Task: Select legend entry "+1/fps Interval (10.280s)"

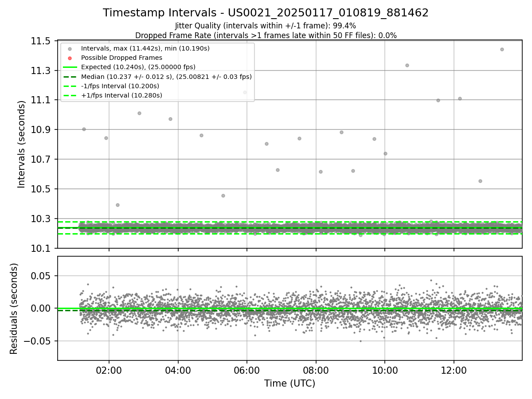Action: (x=121, y=95)
